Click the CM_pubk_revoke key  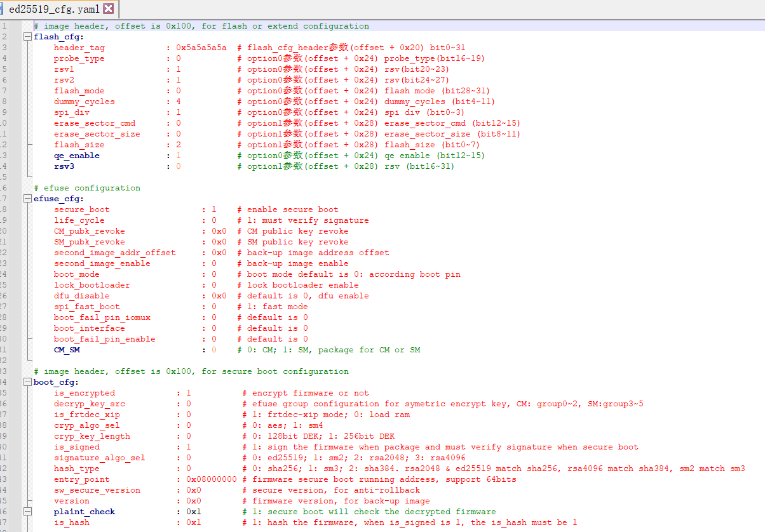90,231
